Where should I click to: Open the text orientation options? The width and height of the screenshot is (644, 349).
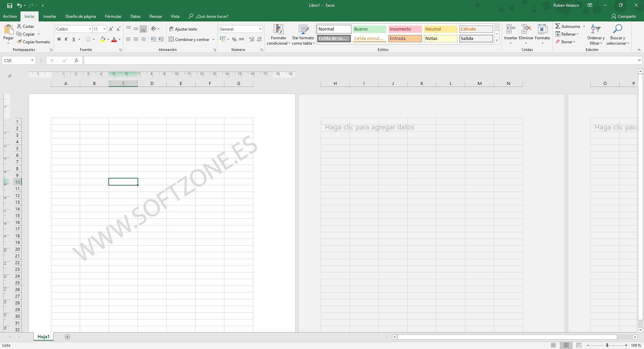pos(155,29)
